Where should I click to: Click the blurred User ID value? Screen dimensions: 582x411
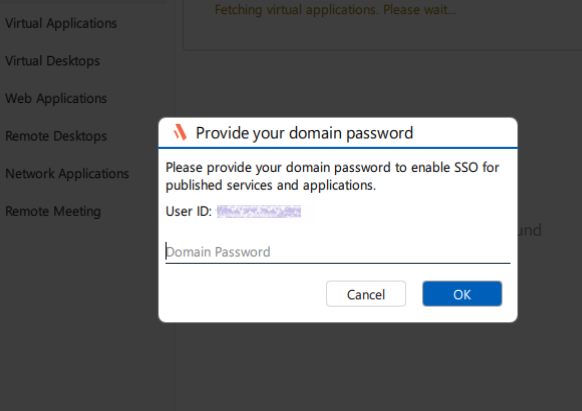[x=259, y=211]
